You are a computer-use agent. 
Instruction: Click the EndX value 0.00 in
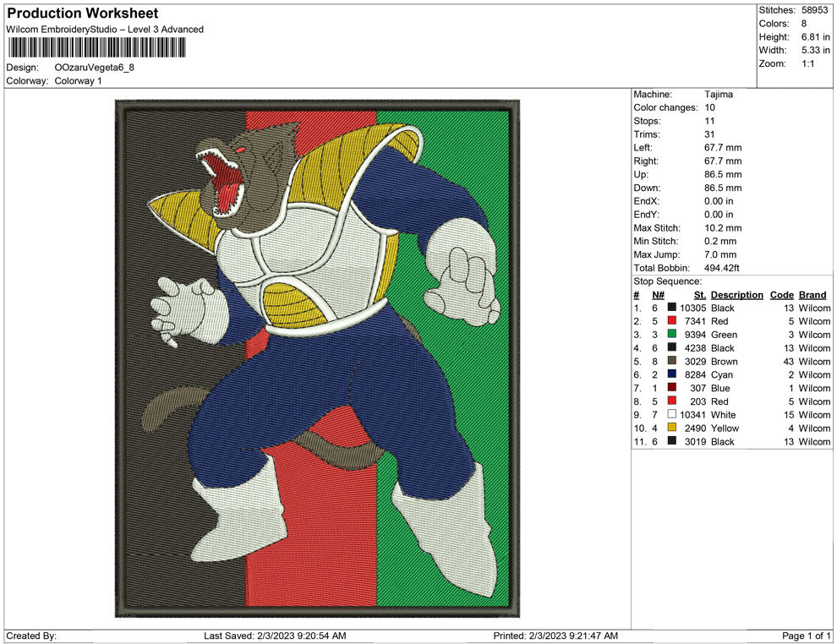coord(719,201)
